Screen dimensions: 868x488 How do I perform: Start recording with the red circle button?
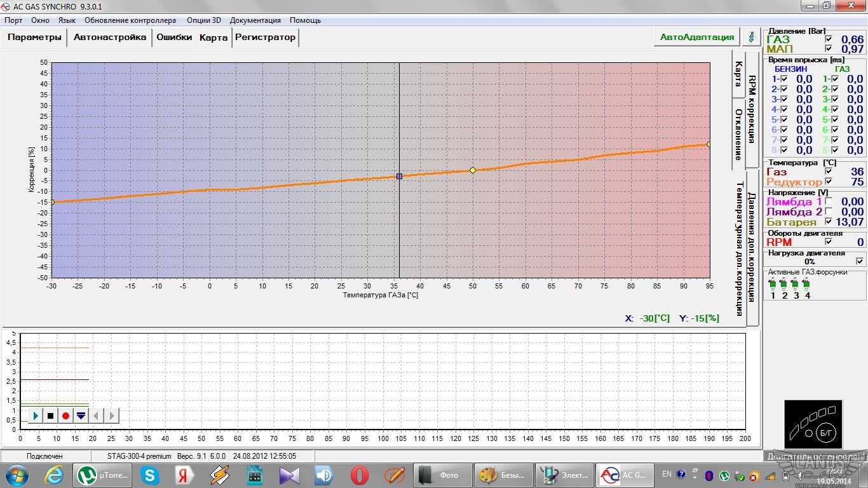click(65, 416)
